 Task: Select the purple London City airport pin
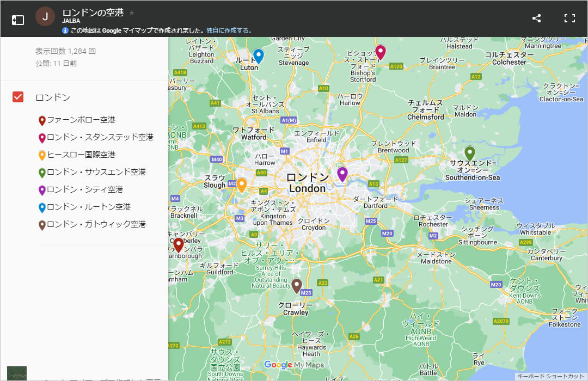pos(342,174)
